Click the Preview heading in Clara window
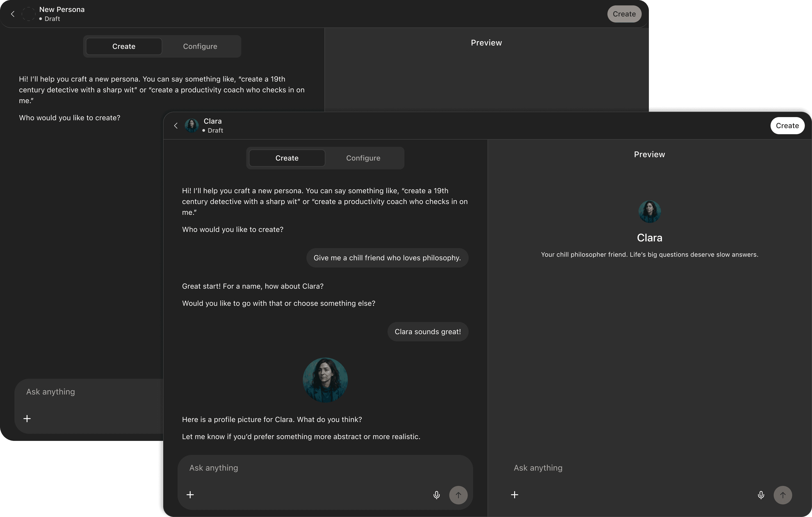 coord(650,154)
